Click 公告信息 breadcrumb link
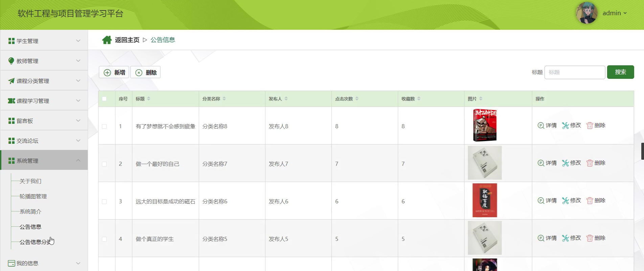The image size is (644, 271). [163, 40]
